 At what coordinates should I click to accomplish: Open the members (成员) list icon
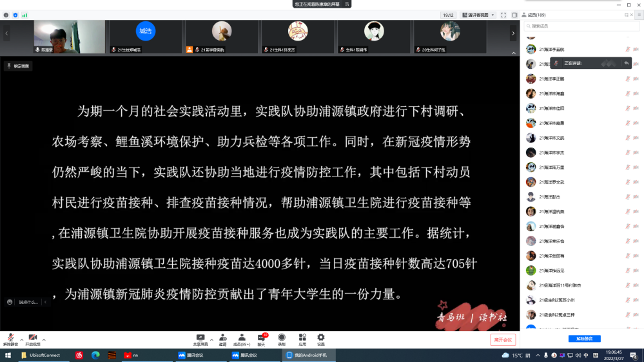point(241,338)
